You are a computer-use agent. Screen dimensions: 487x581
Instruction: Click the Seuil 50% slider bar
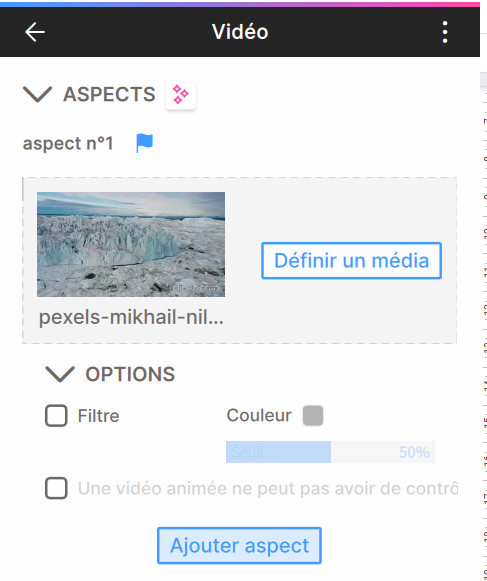[x=330, y=452]
